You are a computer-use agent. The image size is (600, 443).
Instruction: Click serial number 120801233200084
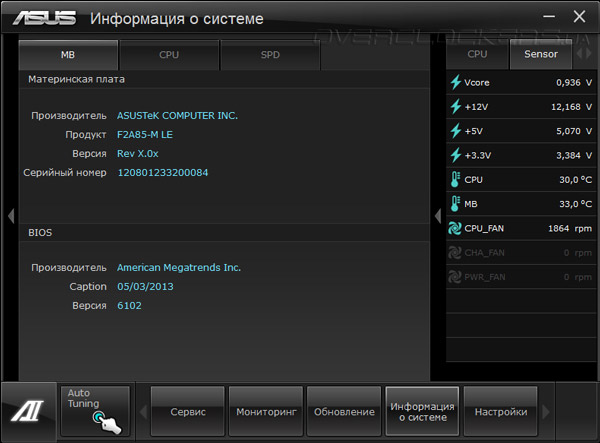tap(163, 173)
